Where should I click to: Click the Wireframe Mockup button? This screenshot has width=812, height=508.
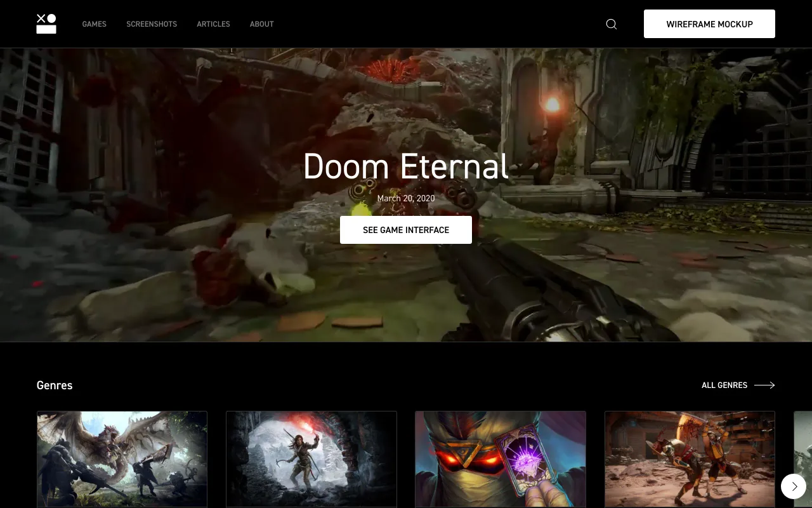point(709,24)
